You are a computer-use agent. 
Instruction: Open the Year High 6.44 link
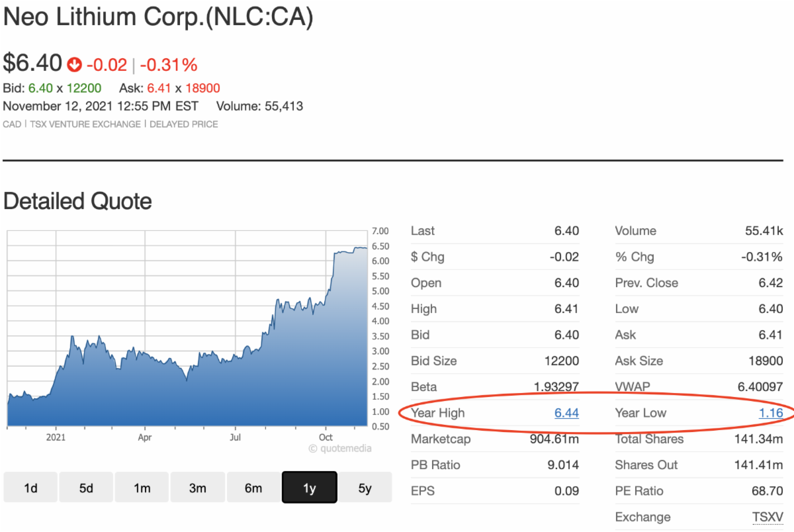(566, 413)
